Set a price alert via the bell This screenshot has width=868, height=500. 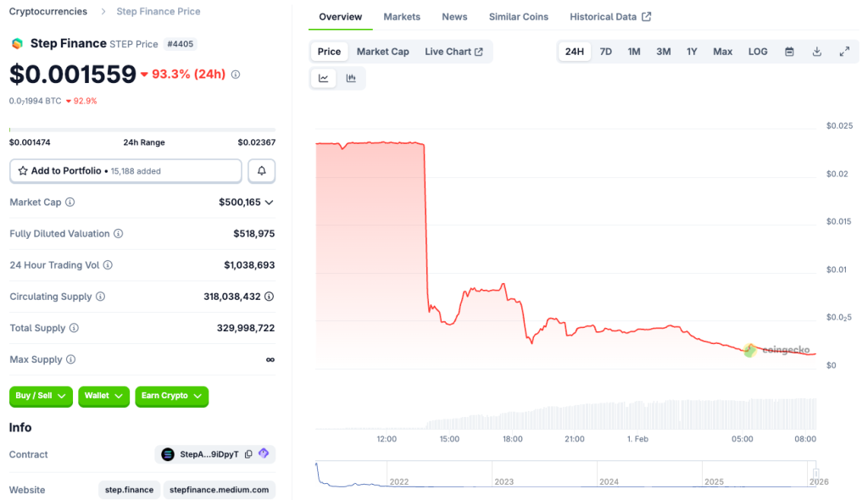tap(261, 170)
